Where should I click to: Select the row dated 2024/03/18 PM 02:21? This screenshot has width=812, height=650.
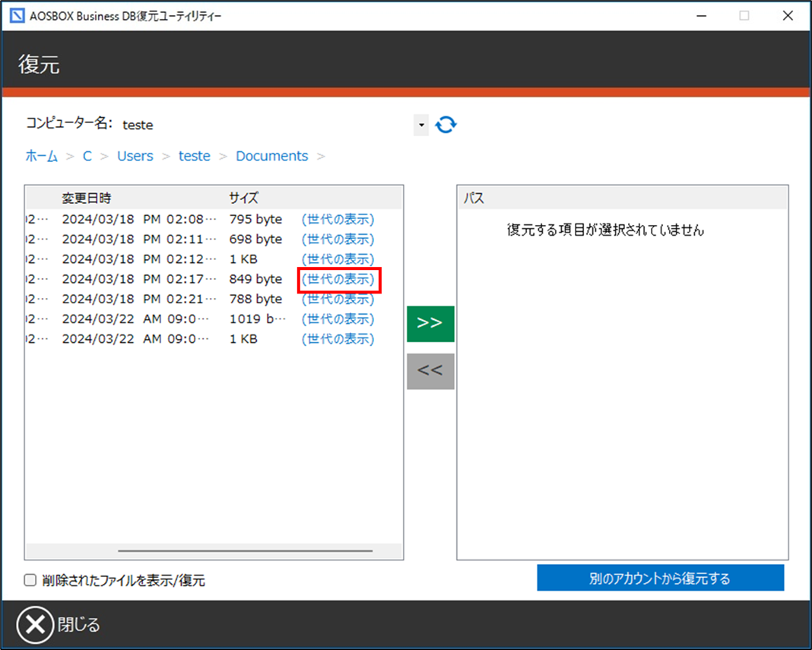[214, 299]
